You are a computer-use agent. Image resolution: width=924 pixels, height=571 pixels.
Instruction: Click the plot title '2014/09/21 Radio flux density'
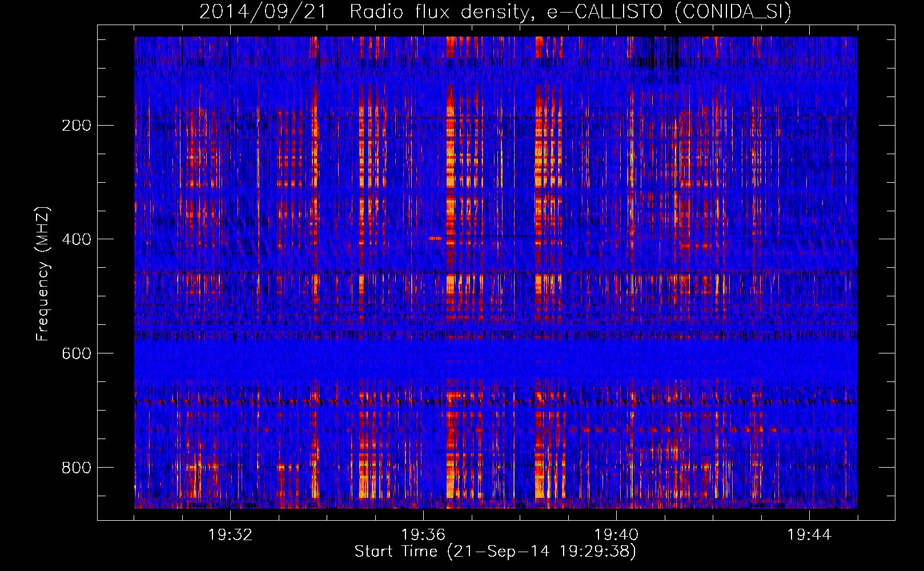(x=495, y=11)
